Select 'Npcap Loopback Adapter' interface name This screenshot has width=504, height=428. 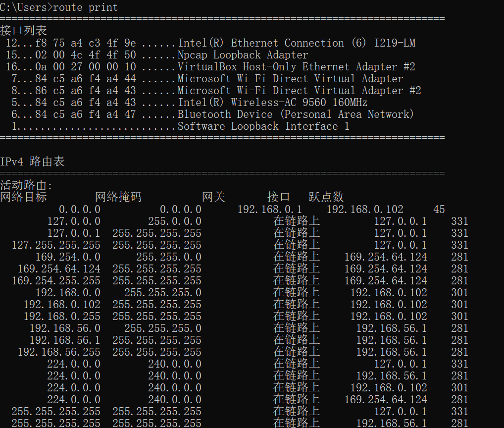[x=243, y=54]
